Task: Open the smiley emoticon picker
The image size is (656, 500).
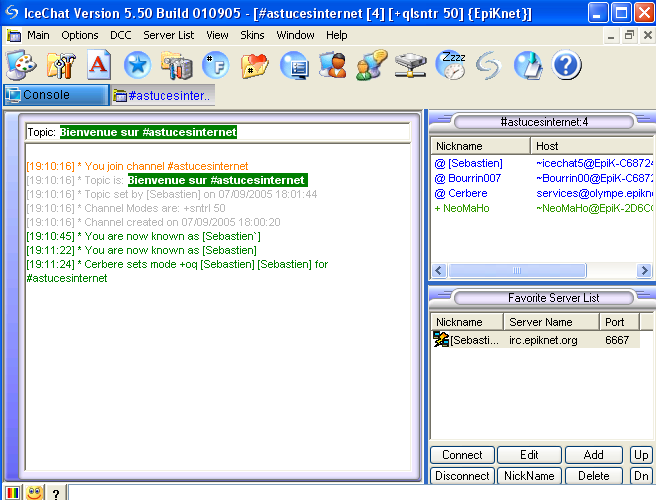Action: pyautogui.click(x=35, y=492)
